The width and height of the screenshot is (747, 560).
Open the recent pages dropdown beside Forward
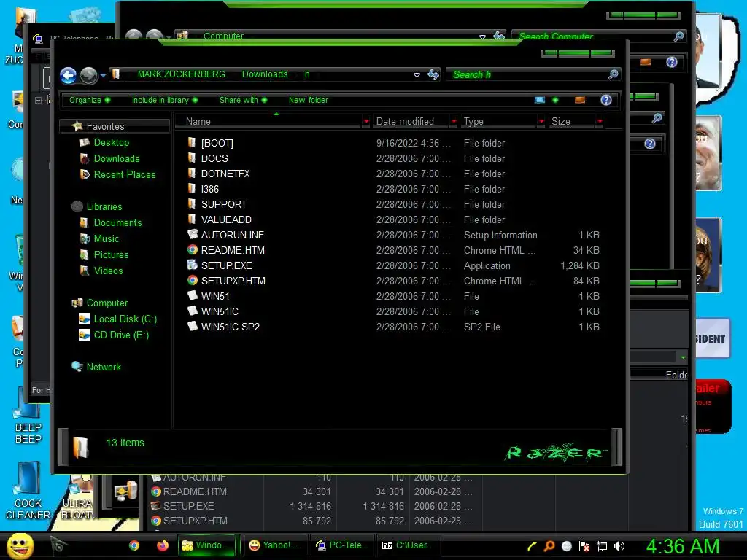point(103,75)
